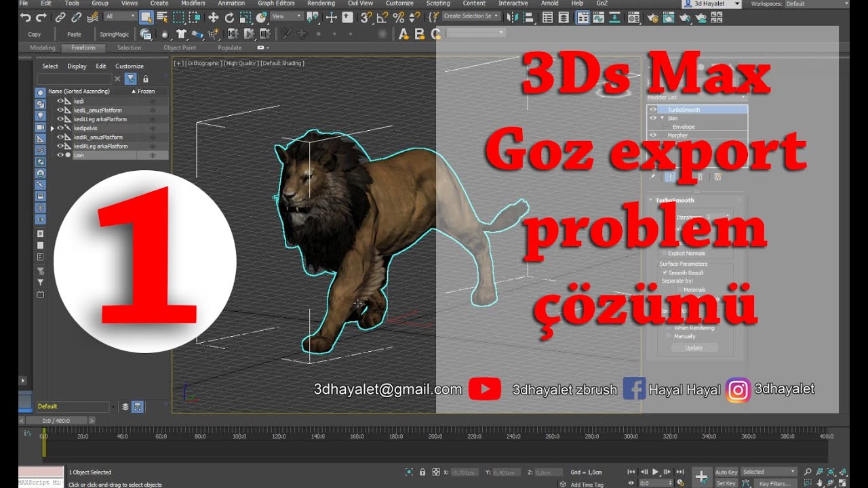Open the Selected key filter dropdown
This screenshot has width=868, height=488.
[769, 472]
